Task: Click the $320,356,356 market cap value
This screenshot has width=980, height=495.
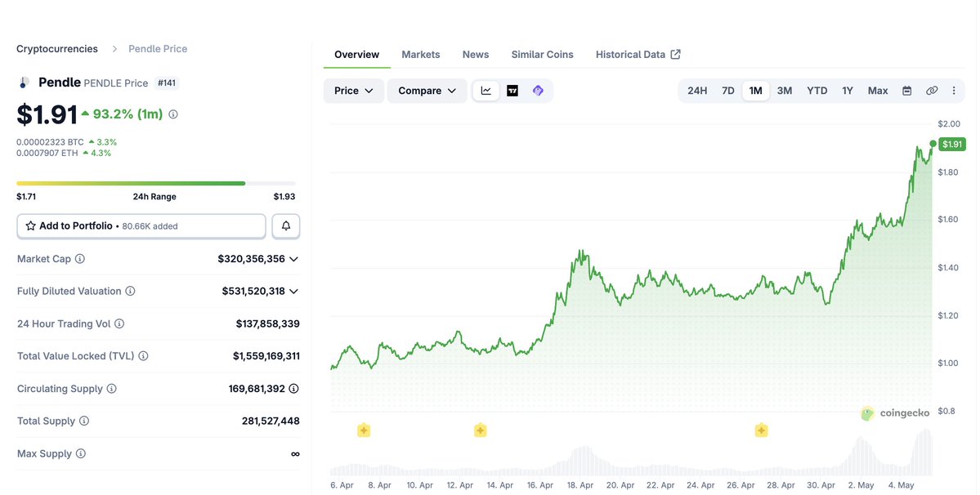Action: click(251, 258)
